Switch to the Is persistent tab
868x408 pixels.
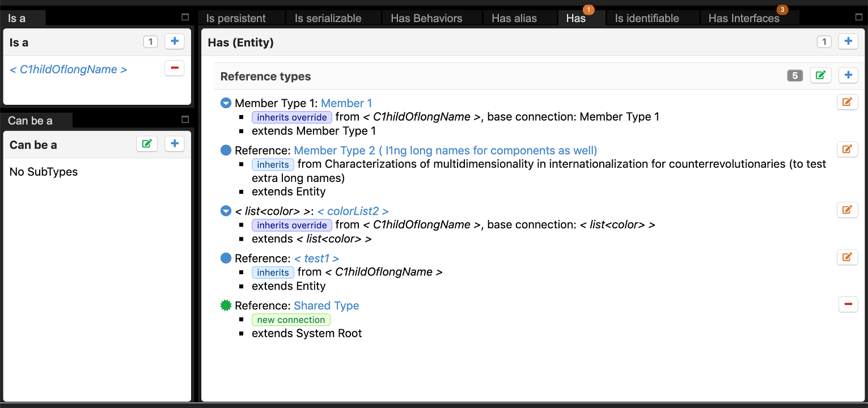click(236, 18)
